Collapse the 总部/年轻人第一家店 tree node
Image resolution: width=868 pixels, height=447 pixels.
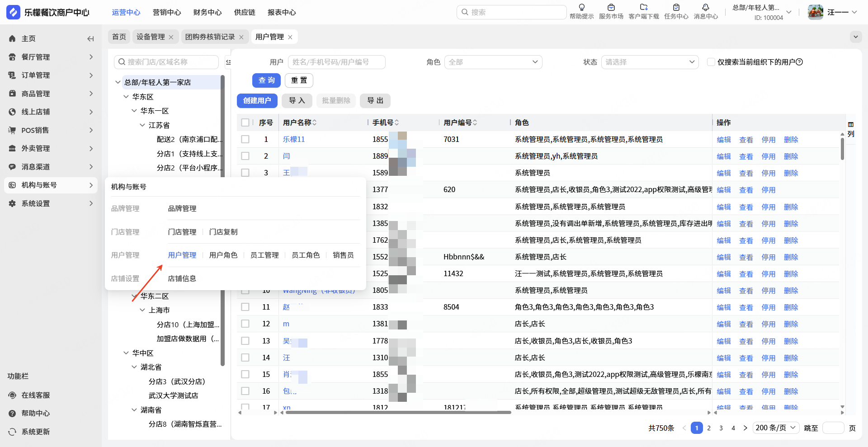118,82
